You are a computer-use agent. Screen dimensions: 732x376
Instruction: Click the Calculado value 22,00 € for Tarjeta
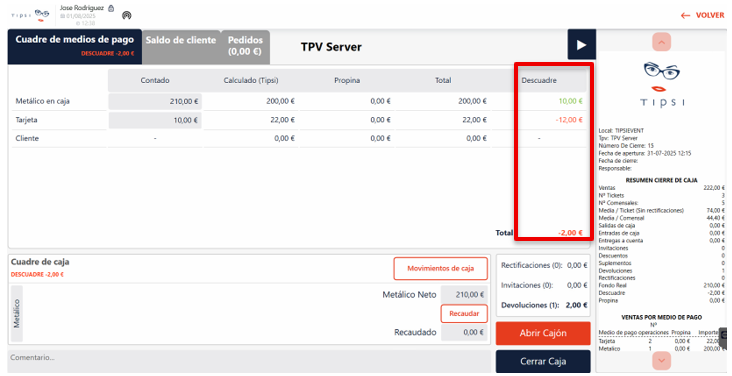pos(282,120)
